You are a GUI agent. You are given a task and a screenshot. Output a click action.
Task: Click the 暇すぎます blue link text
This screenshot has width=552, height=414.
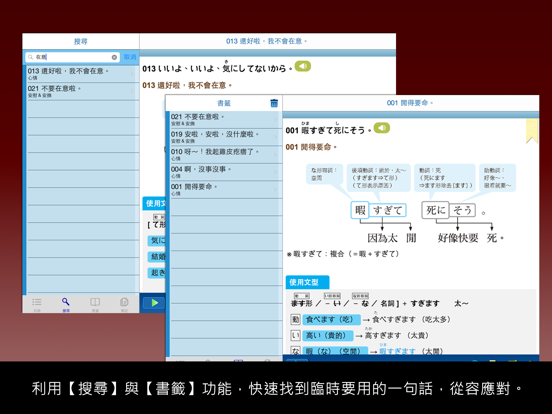(397, 351)
